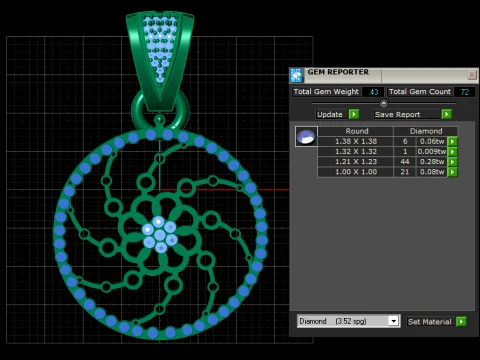Select the 1.21 X 1.23 size cell

point(356,162)
